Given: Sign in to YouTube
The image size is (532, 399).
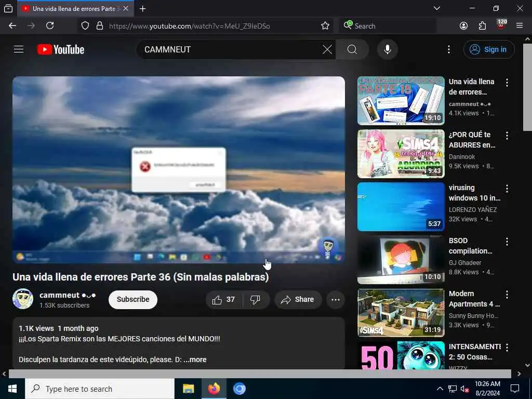Looking at the screenshot, I should (488, 49).
